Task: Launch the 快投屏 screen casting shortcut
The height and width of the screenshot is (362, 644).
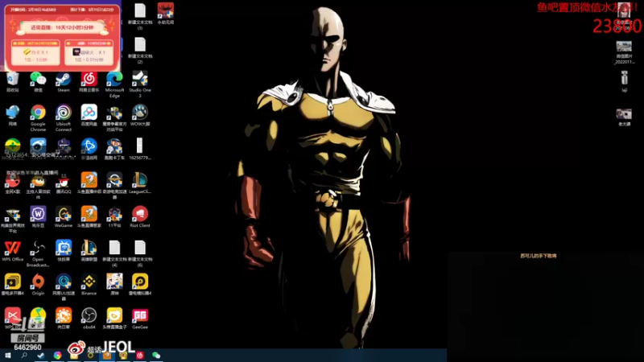Action: pyautogui.click(x=64, y=251)
